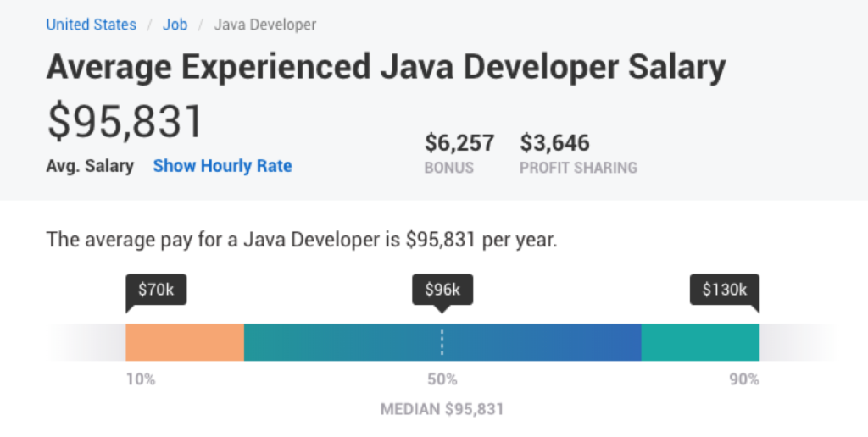
Task: Select Java Developer breadcrumb text
Action: (265, 25)
